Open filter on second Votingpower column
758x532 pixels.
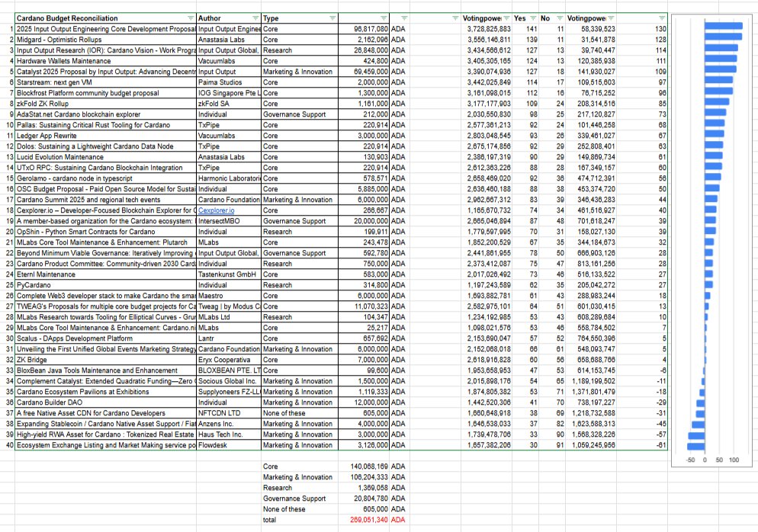[611, 18]
